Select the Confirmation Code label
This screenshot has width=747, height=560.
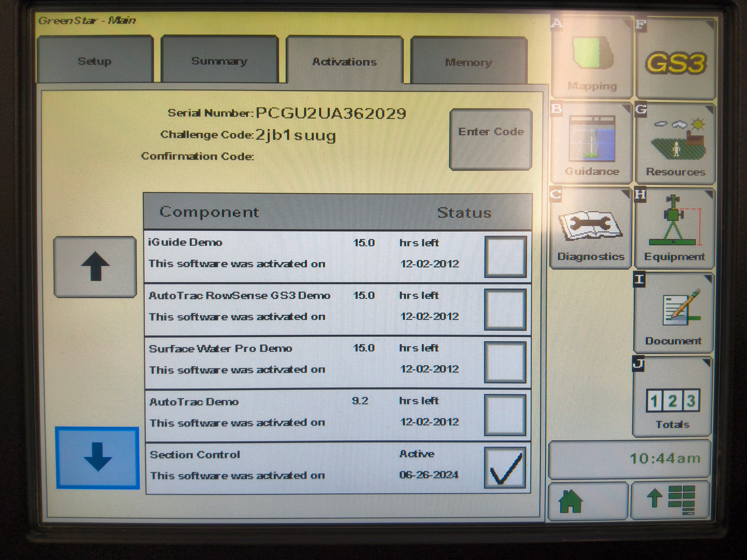tap(197, 156)
